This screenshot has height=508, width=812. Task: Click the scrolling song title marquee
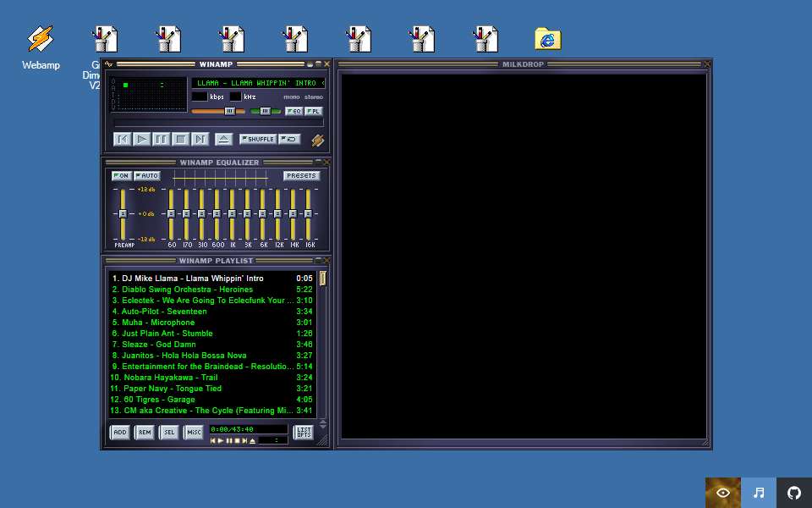point(259,83)
